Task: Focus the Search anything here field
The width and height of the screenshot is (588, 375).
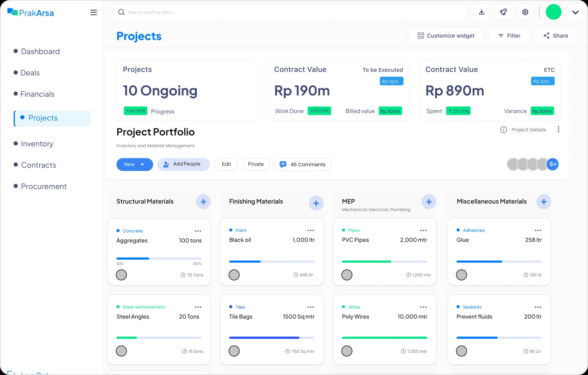Action: [290, 12]
